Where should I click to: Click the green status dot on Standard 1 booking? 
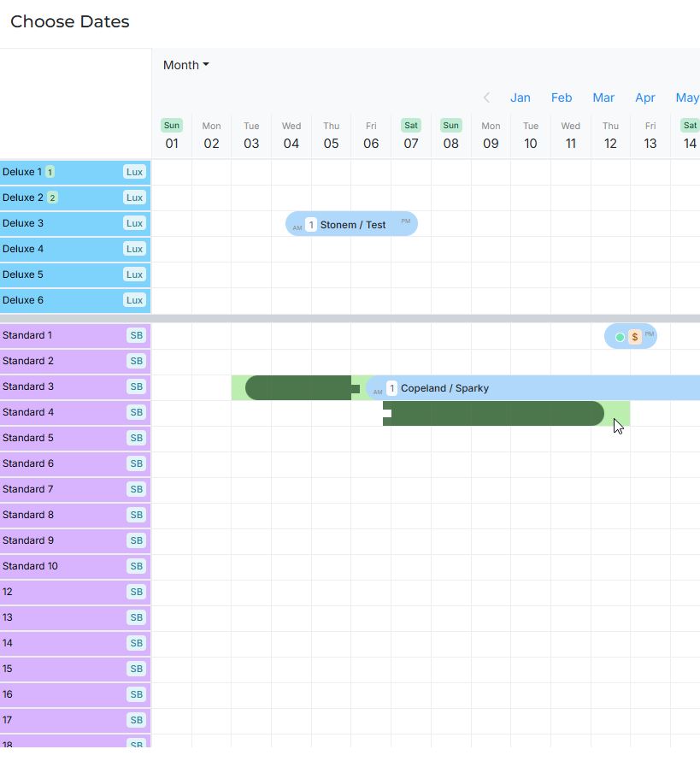pyautogui.click(x=620, y=337)
